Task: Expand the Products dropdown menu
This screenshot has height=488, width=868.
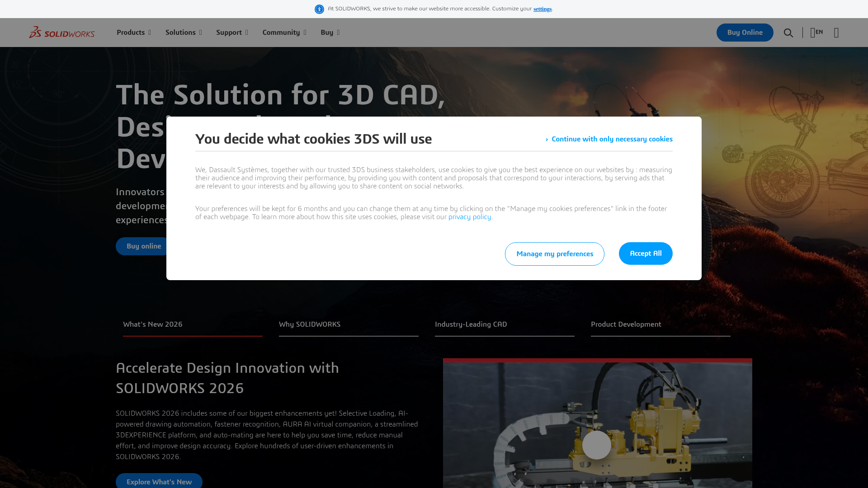Action: coord(133,32)
